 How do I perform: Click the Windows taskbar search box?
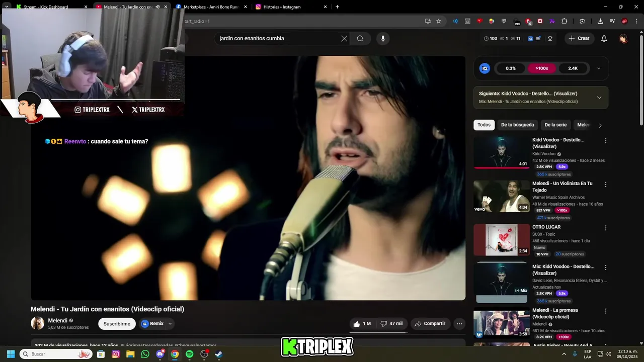pos(56,354)
